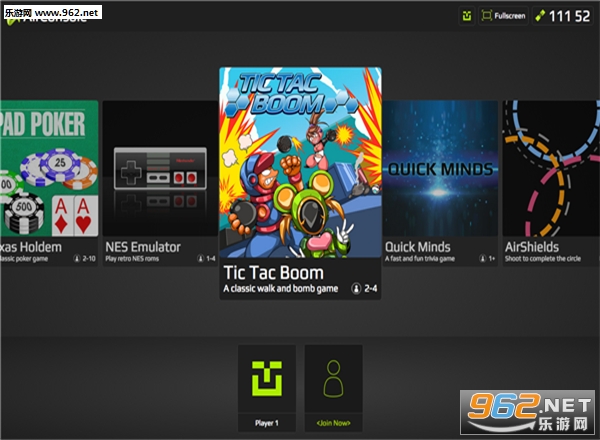600x440 pixels.
Task: Click the AirShields title text
Action: [x=532, y=247]
